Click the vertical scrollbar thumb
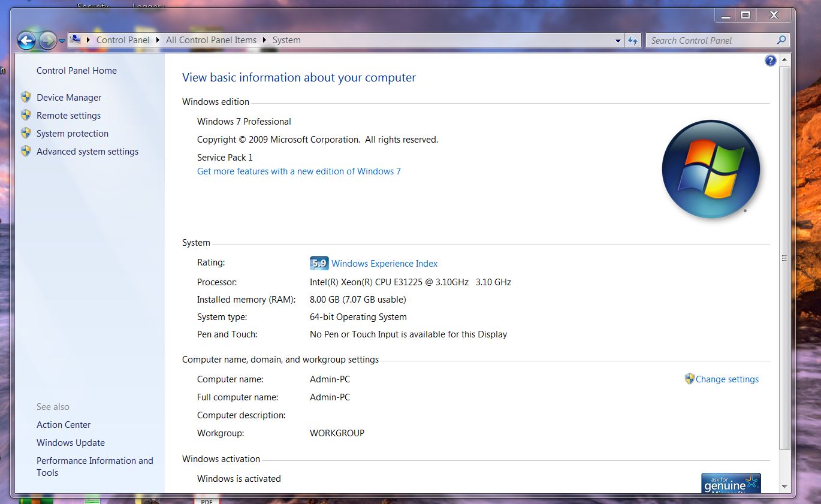 pyautogui.click(x=785, y=258)
